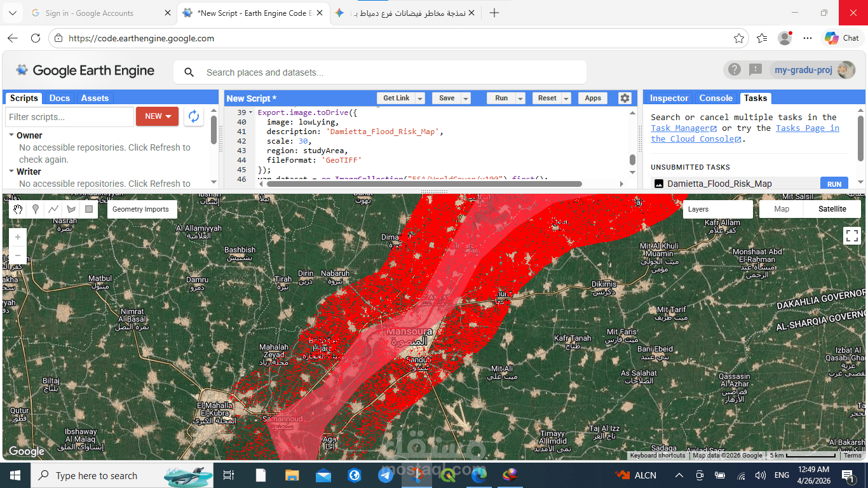Open the Earth Engine help menu
Screen dimensions: 868x488
pyautogui.click(x=735, y=70)
